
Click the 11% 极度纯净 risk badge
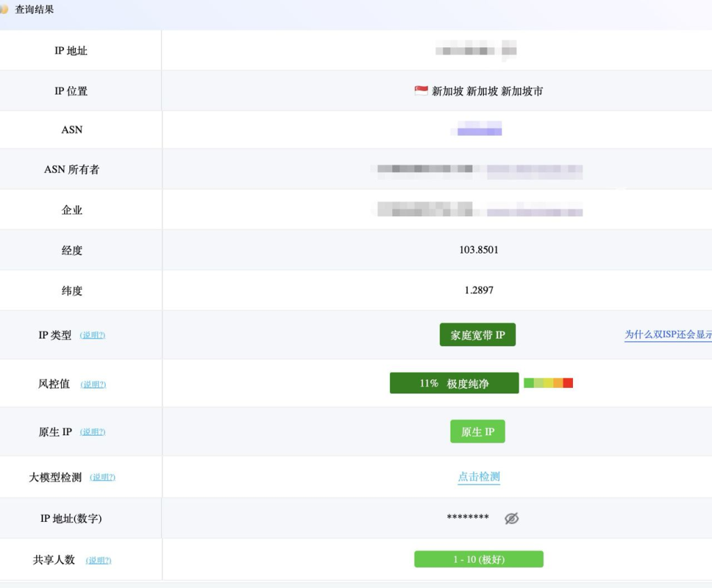[454, 383]
